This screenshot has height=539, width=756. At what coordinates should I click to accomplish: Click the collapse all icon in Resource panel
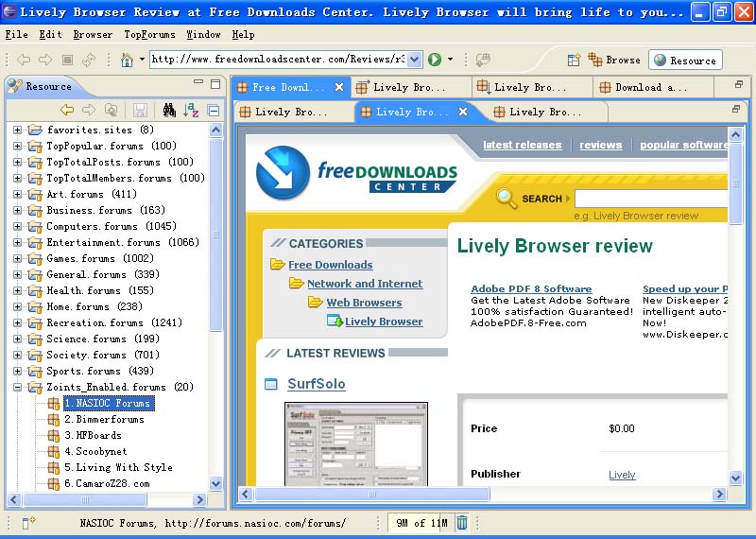(214, 111)
